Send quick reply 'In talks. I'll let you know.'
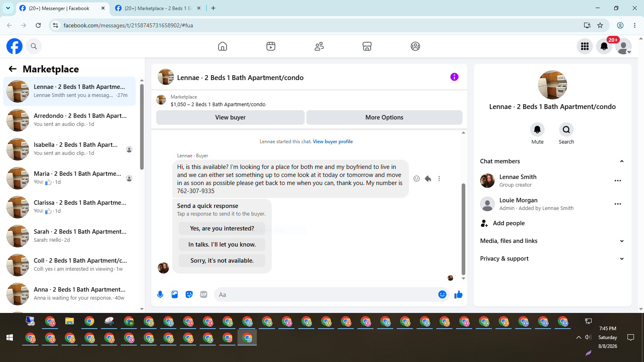The width and height of the screenshot is (644, 362). pyautogui.click(x=222, y=245)
